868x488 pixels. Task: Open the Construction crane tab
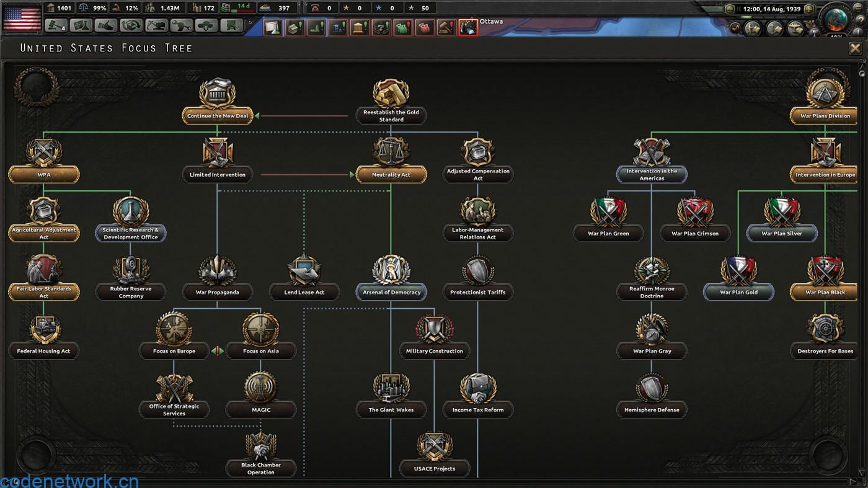click(156, 26)
